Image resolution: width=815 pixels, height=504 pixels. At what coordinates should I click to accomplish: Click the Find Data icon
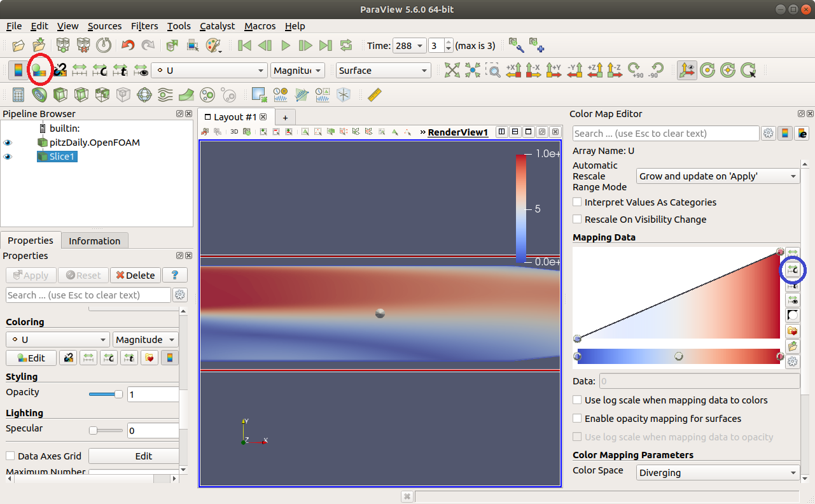(193, 45)
